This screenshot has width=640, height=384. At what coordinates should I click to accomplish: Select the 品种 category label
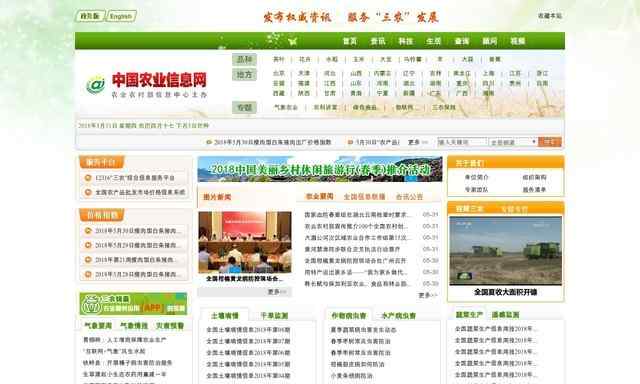point(244,60)
